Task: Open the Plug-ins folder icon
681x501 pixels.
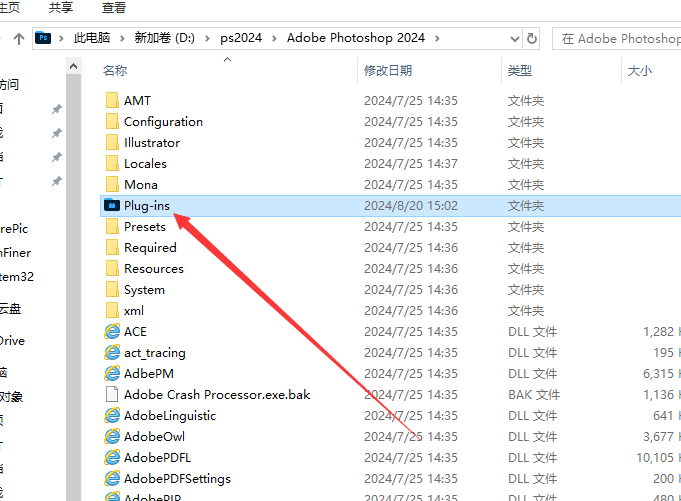Action: pyautogui.click(x=112, y=205)
